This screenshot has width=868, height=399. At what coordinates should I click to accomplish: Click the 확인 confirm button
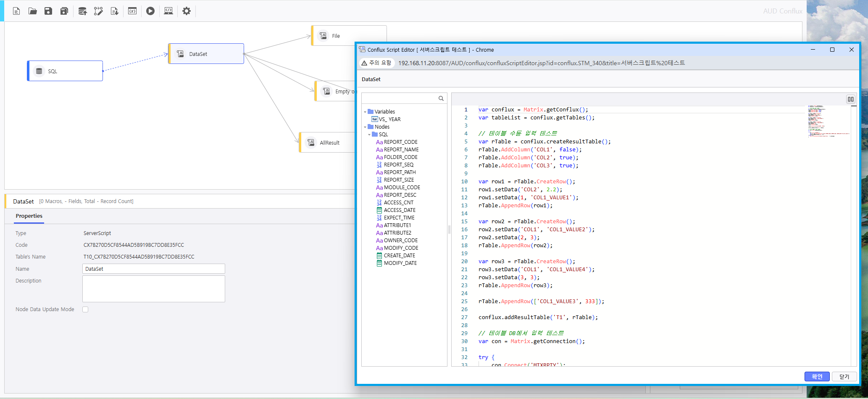tap(817, 377)
